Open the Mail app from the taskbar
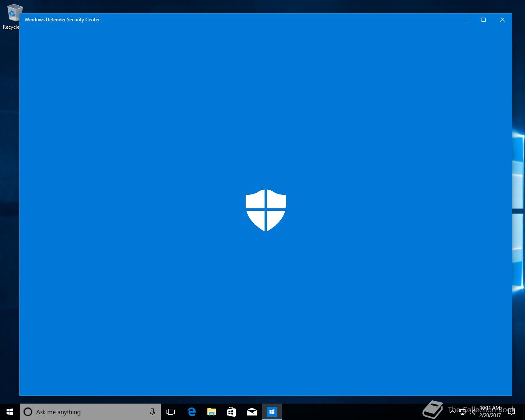 click(x=252, y=412)
